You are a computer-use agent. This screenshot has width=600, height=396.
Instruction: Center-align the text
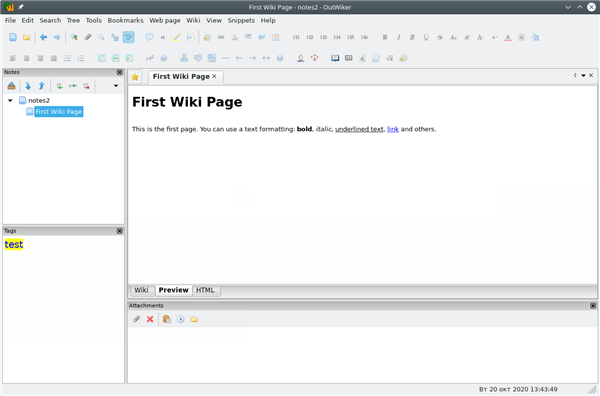point(26,58)
